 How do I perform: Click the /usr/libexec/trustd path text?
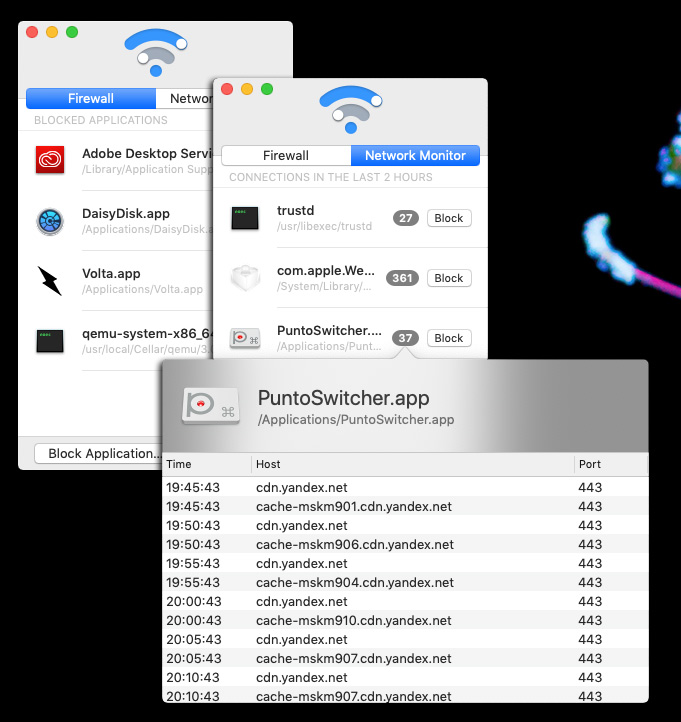point(324,227)
